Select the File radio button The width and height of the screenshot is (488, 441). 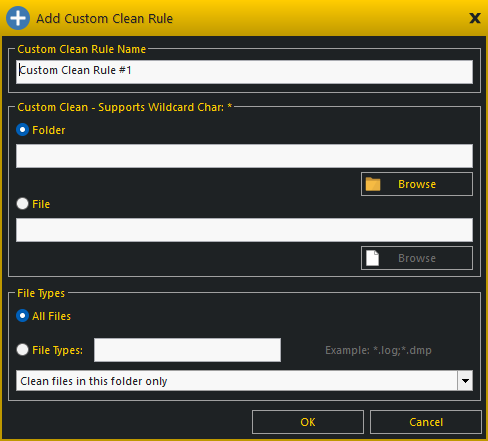22,204
